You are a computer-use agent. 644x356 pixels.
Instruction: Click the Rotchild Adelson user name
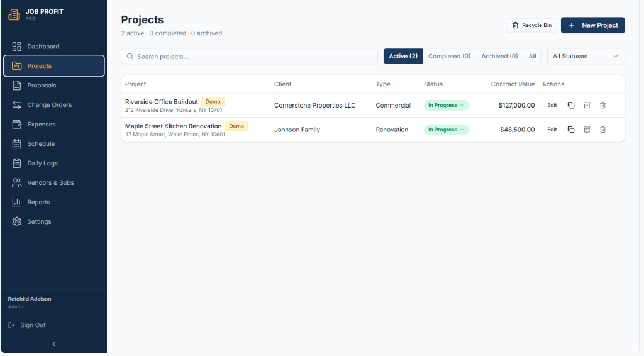coord(30,299)
